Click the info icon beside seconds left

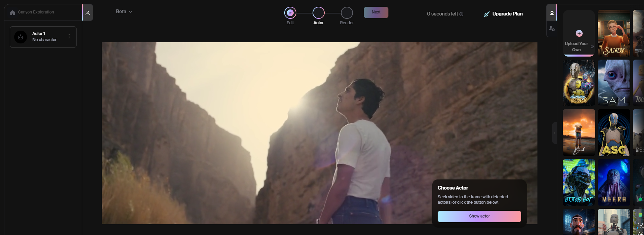[x=461, y=14]
